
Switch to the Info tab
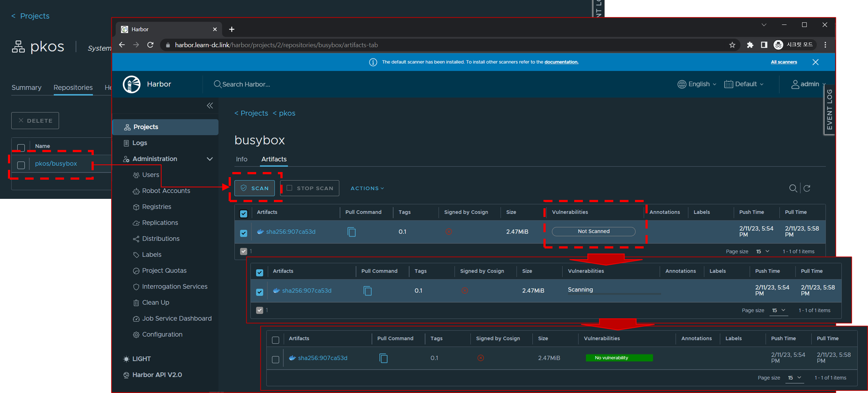point(241,159)
